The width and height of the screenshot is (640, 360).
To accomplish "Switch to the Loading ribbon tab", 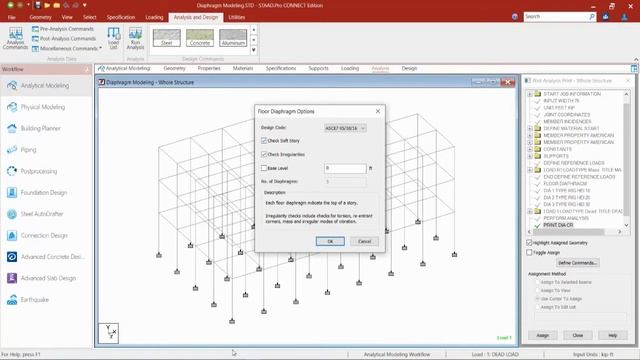I will pos(154,17).
